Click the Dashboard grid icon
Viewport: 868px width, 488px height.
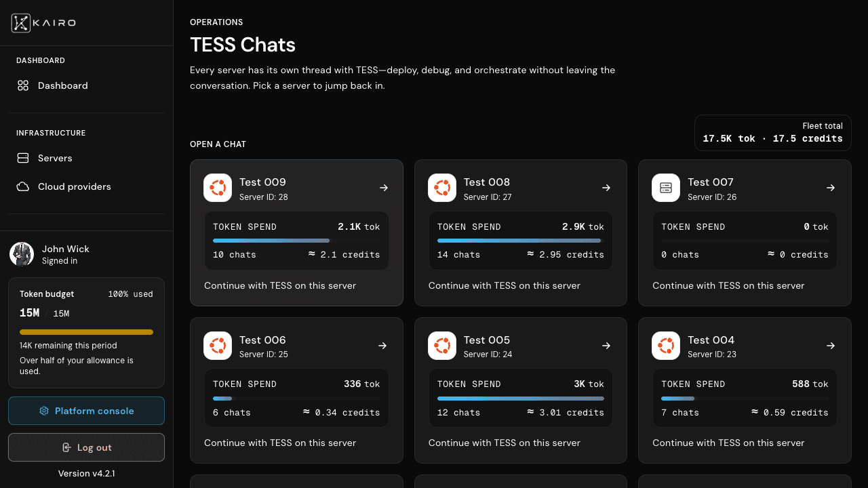point(23,85)
